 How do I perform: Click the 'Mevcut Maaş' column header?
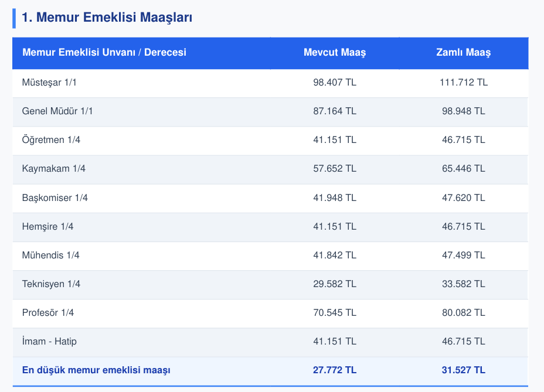(335, 52)
